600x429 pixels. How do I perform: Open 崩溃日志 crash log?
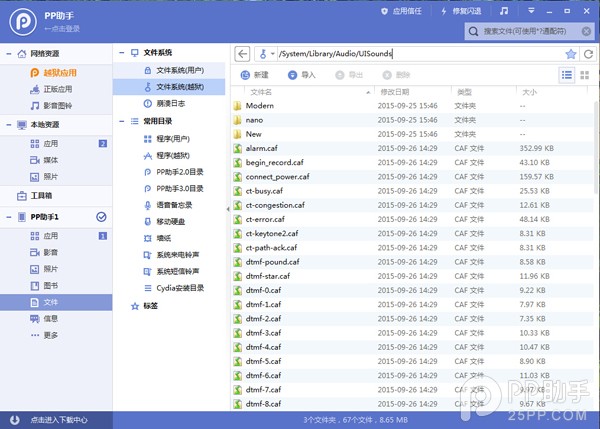pyautogui.click(x=169, y=103)
